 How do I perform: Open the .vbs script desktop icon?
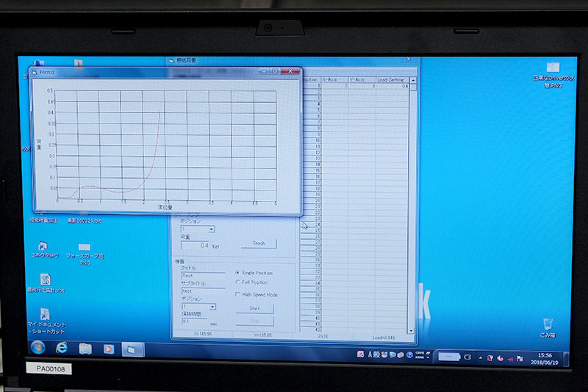pyautogui.click(x=46, y=283)
